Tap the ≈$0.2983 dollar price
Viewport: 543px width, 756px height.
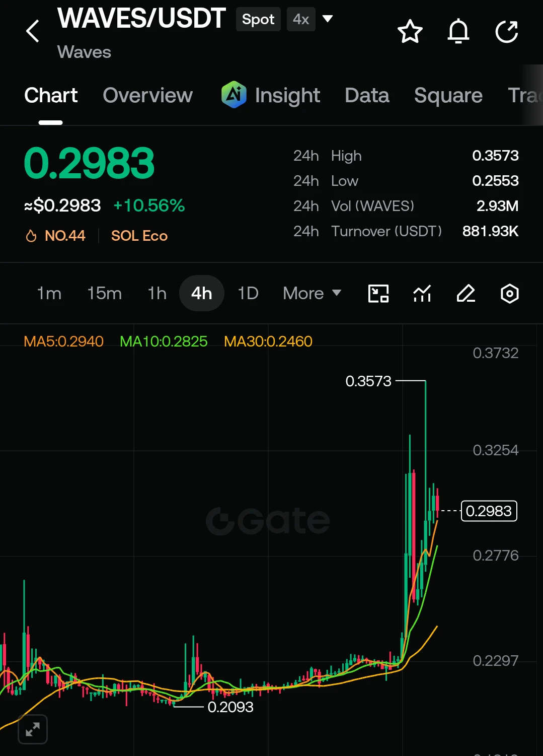(62, 205)
